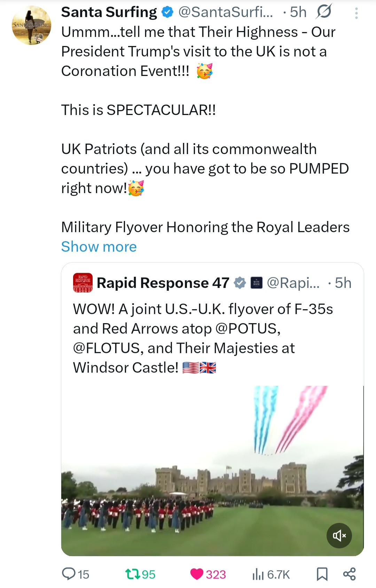Open Santa Surfing display name link

pyautogui.click(x=109, y=12)
